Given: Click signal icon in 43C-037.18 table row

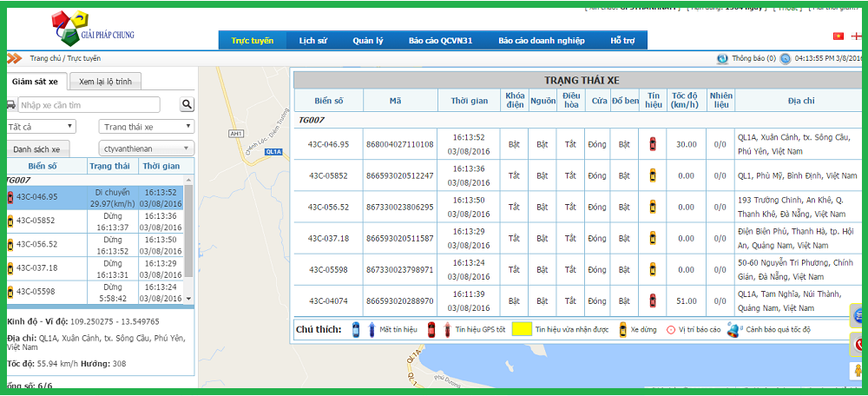Looking at the screenshot, I should pos(654,238).
